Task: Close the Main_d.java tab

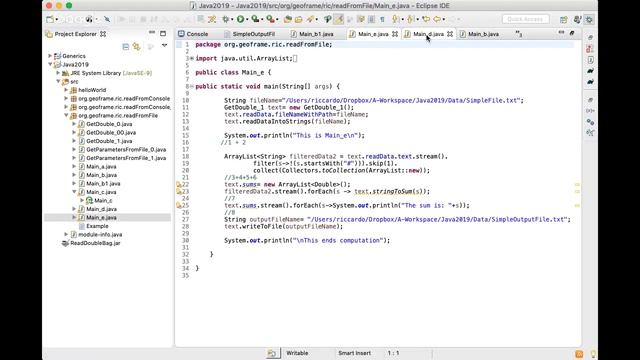Action: [x=450, y=34]
